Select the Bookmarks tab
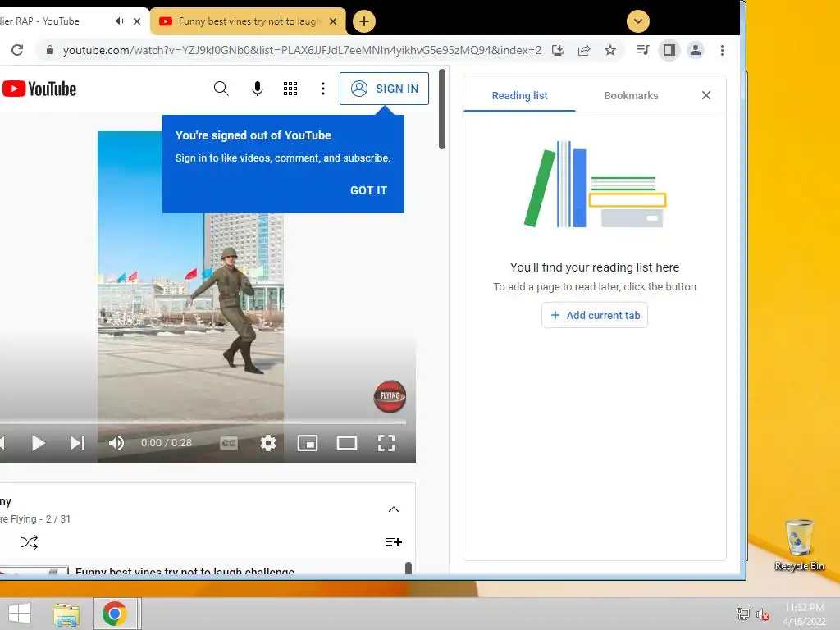Viewport: 840px width, 630px height. pos(631,95)
